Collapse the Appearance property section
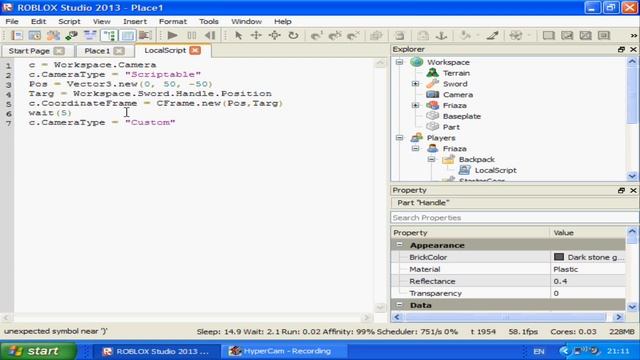The height and width of the screenshot is (360, 640). pyautogui.click(x=399, y=245)
